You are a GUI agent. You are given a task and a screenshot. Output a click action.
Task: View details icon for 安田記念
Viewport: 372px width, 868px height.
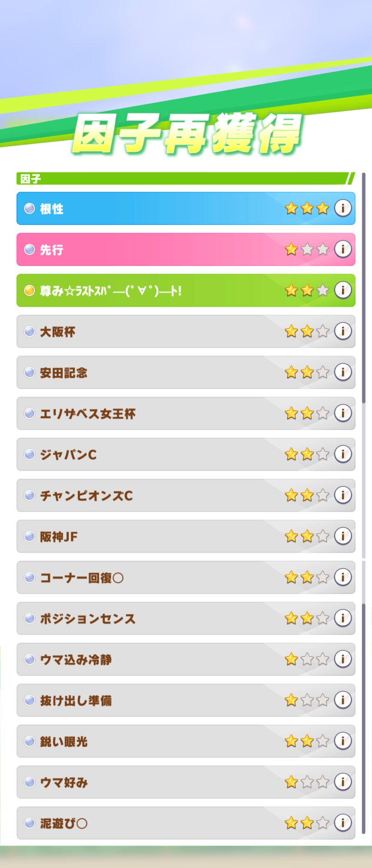(x=342, y=372)
